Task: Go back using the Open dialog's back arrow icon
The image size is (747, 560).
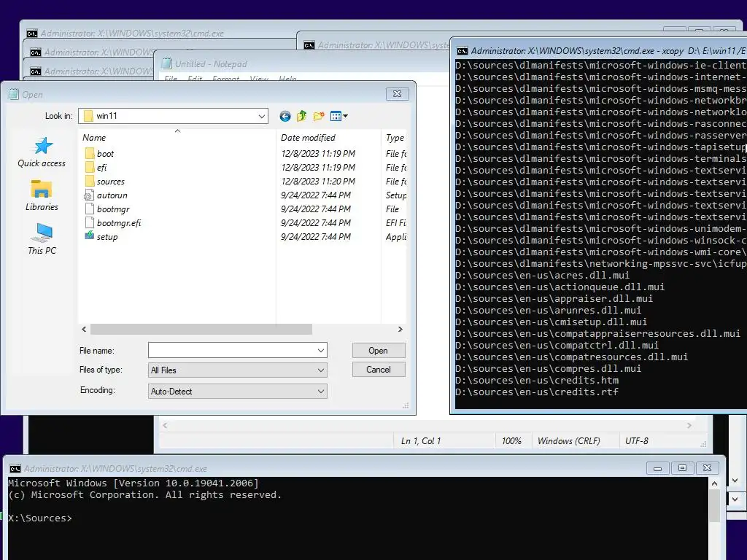Action: (x=285, y=116)
